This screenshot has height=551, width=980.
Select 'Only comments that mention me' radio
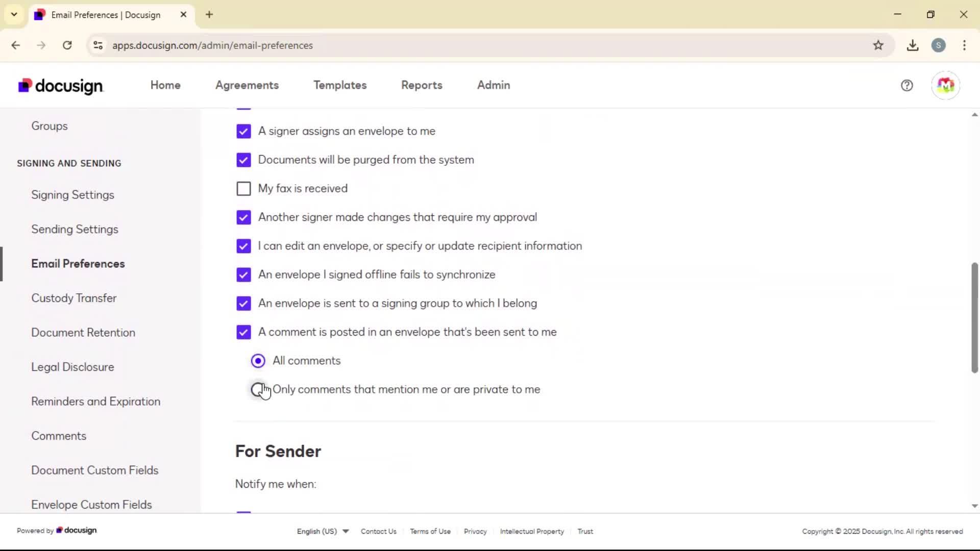click(258, 390)
